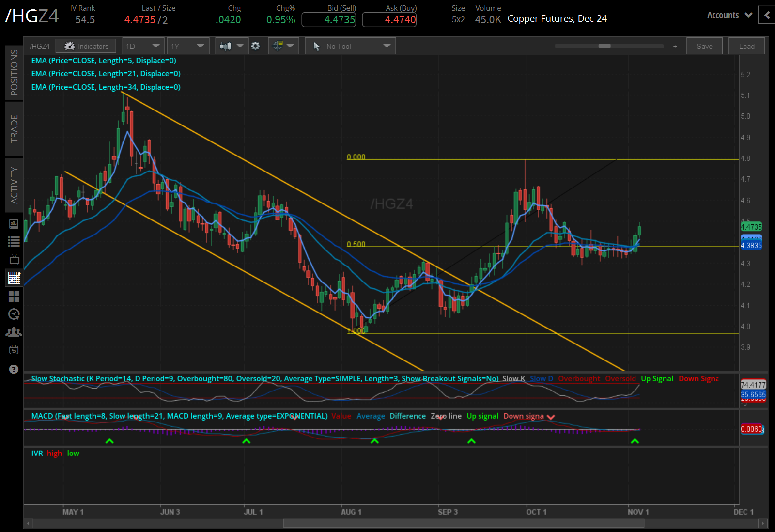
Task: Open chart settings gear
Action: [x=256, y=46]
